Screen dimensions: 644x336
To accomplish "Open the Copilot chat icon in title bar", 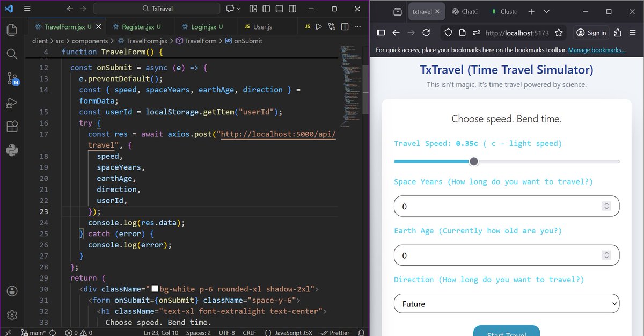I will coord(230,9).
